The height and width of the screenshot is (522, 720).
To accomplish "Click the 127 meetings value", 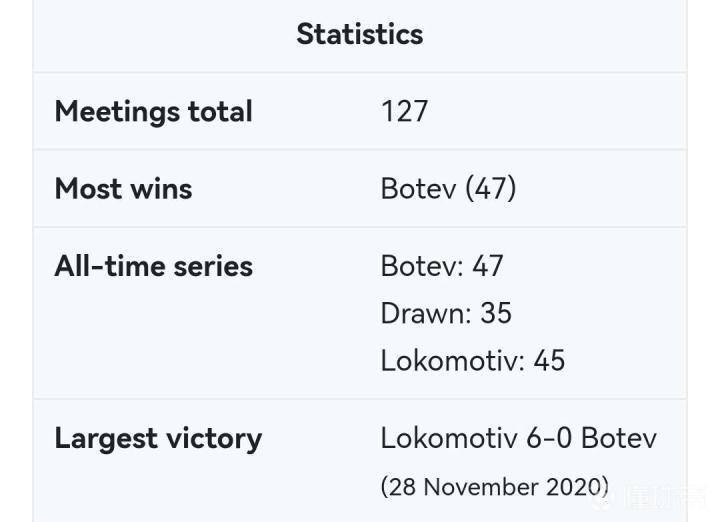I will 404,111.
